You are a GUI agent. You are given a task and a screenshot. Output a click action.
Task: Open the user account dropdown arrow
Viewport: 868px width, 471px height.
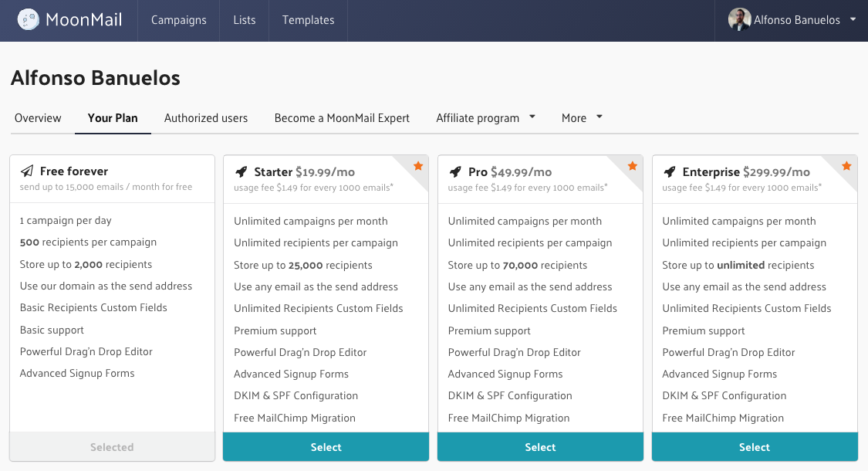[853, 19]
